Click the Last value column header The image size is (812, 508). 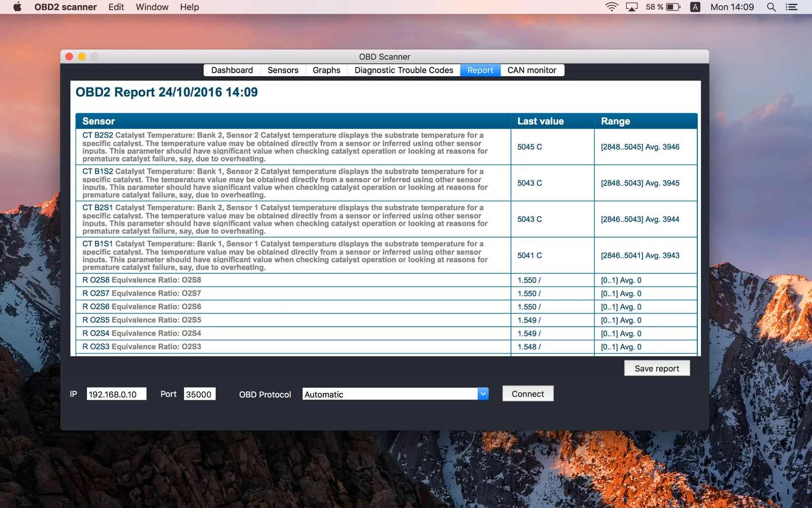552,121
